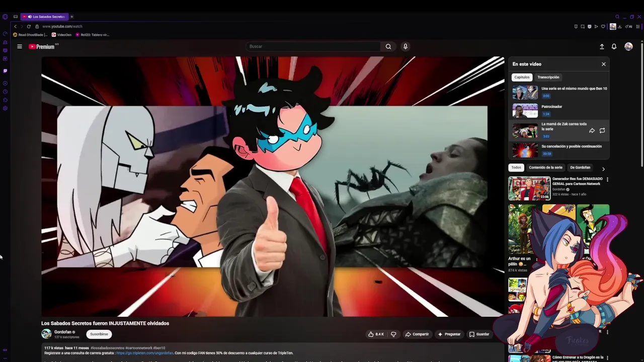Open the ad blocker shield icon
644x362 pixels.
[589, 27]
